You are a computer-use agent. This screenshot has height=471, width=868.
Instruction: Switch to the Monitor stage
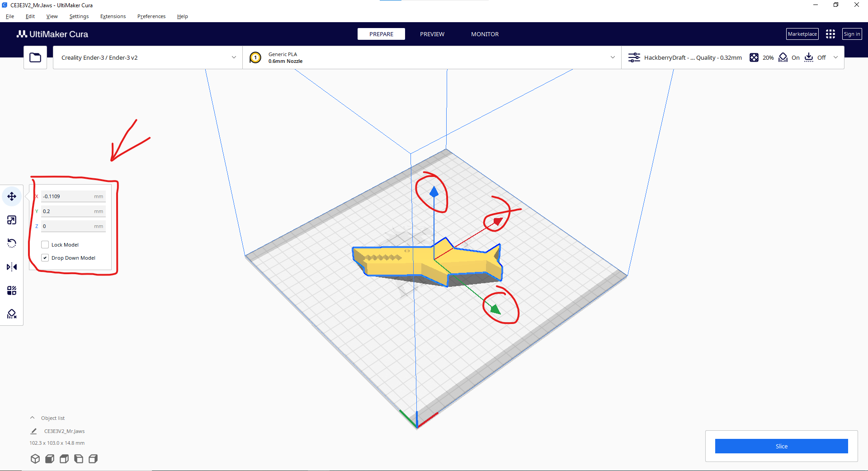pyautogui.click(x=485, y=34)
